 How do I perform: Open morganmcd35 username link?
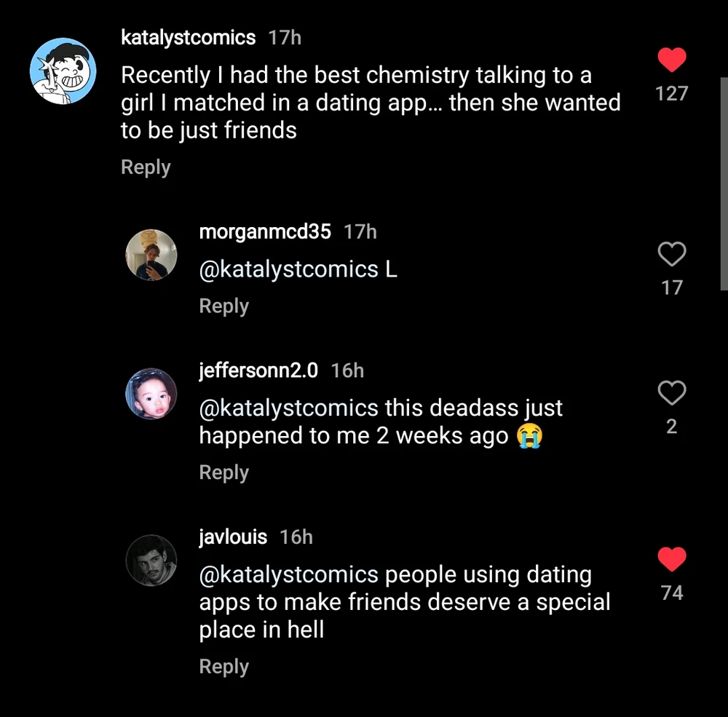(x=265, y=232)
